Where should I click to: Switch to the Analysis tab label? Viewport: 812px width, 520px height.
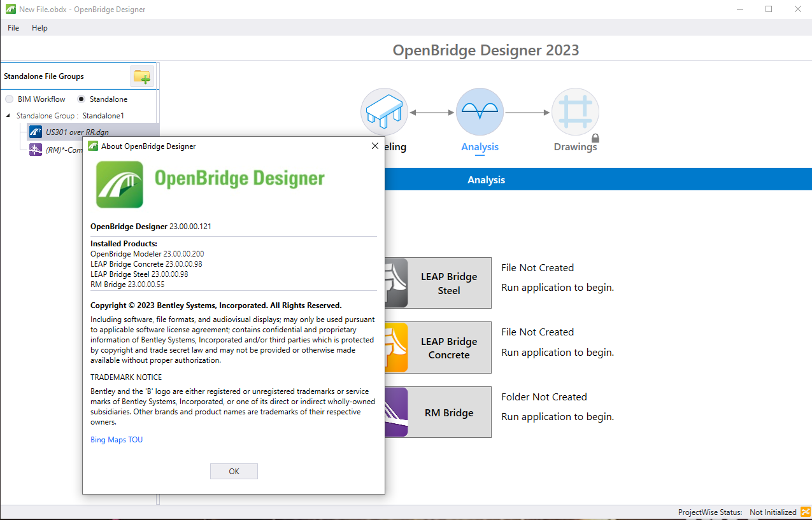click(x=480, y=147)
